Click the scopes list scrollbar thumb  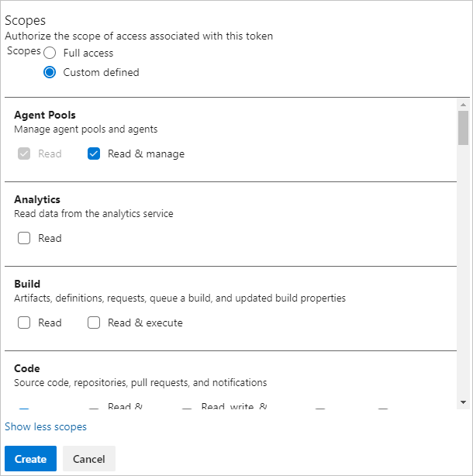pyautogui.click(x=463, y=128)
